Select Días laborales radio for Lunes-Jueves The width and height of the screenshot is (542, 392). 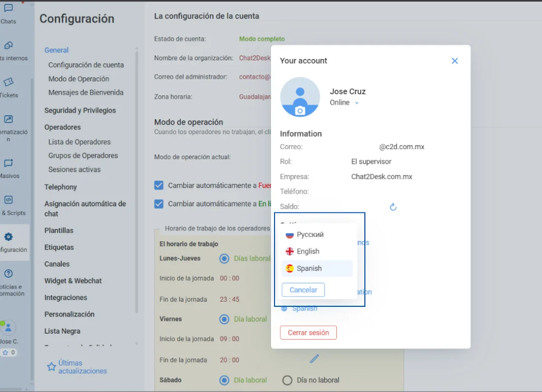pyautogui.click(x=224, y=258)
